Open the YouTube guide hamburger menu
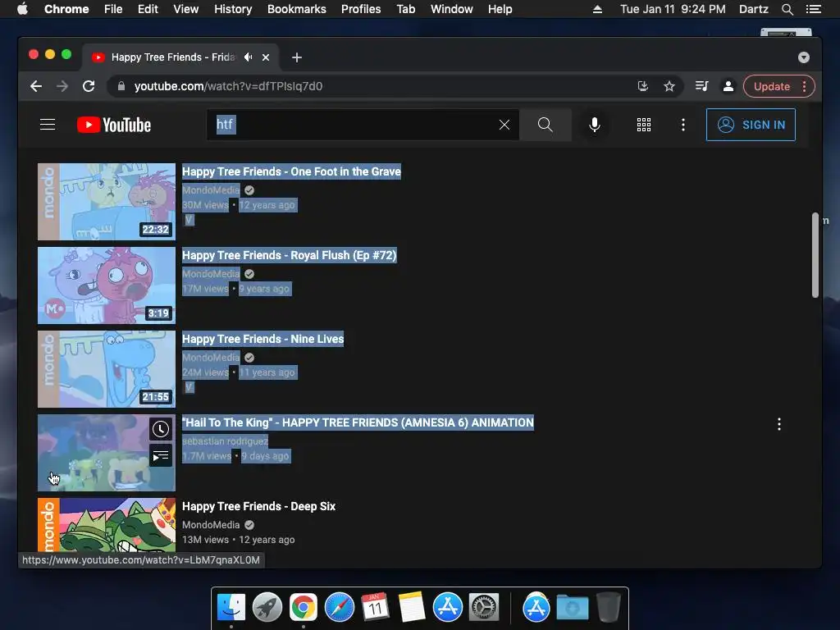 [x=48, y=125]
